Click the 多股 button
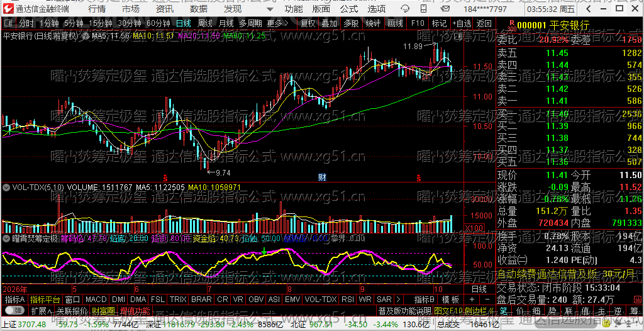This screenshot has height=331, width=644. point(351,23)
